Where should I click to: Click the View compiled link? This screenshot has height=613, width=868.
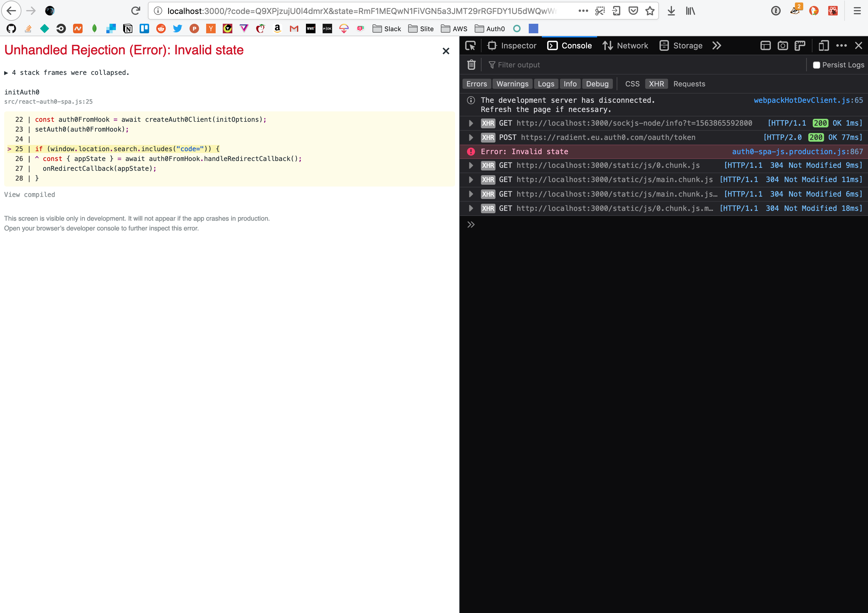pyautogui.click(x=29, y=195)
